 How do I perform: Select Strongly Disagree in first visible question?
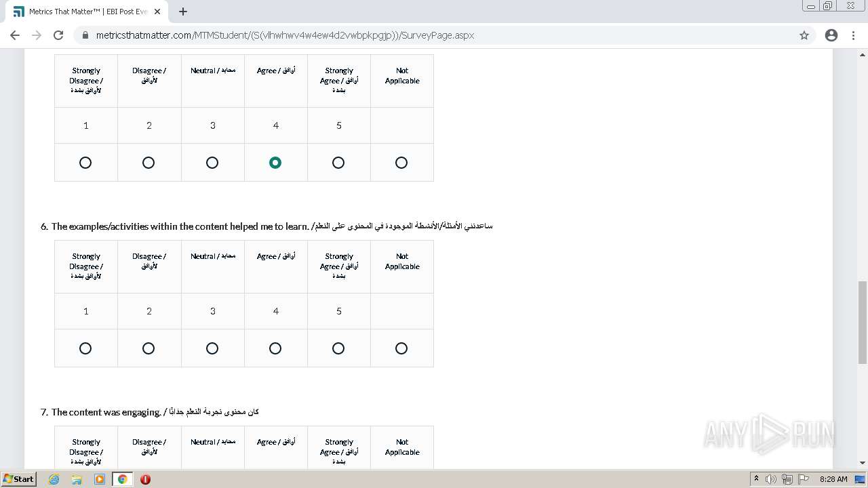click(85, 163)
